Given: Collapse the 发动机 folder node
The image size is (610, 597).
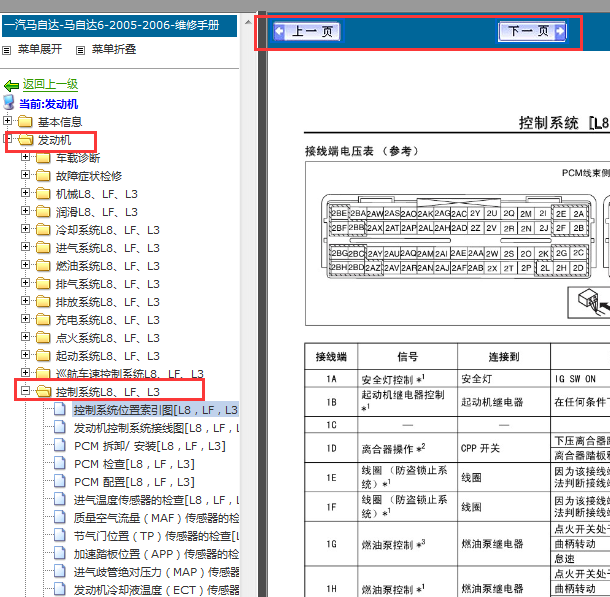Looking at the screenshot, I should pyautogui.click(x=7, y=138).
